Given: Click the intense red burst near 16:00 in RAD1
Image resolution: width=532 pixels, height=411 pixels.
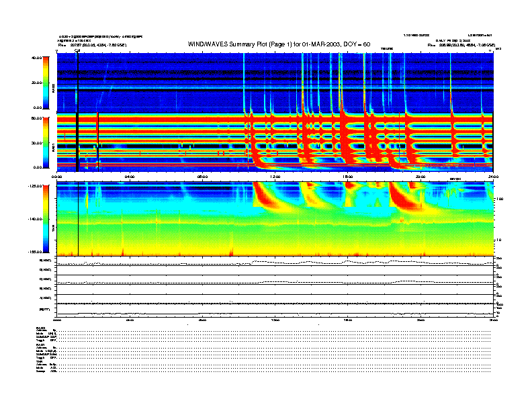Looking at the screenshot, I should (343, 139).
